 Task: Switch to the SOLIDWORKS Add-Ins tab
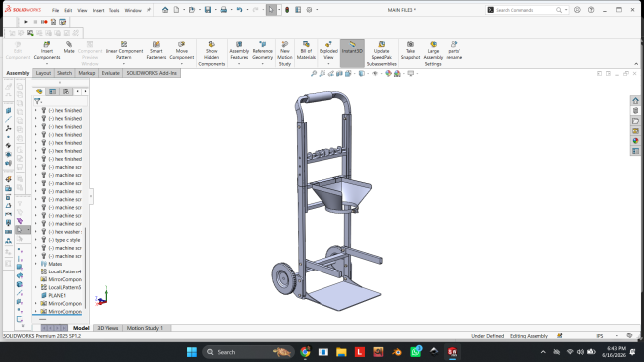[x=151, y=73]
